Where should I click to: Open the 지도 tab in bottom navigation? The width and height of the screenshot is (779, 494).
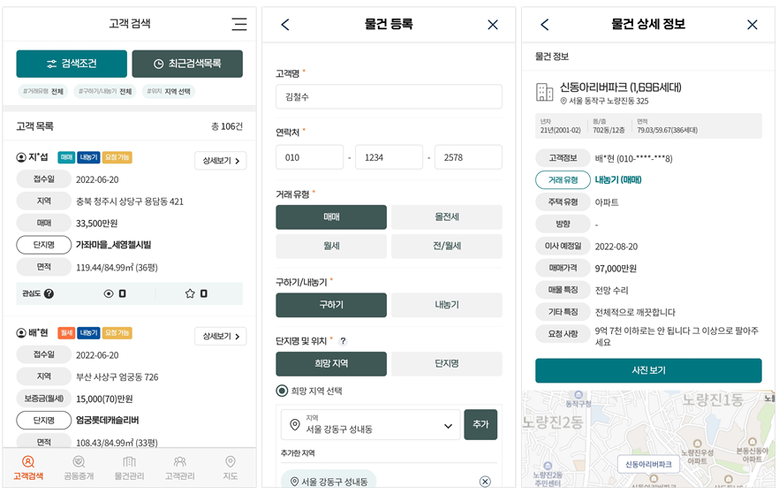[x=230, y=467]
